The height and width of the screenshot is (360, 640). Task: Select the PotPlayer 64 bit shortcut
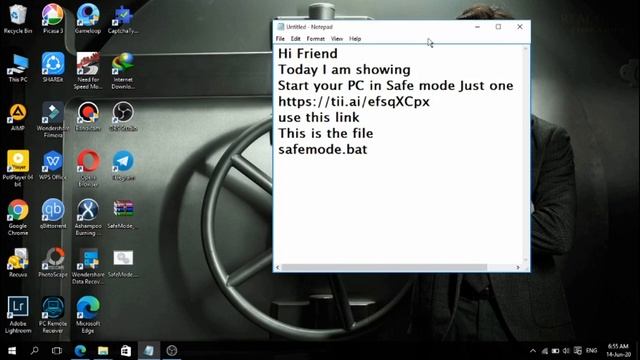[x=18, y=168]
